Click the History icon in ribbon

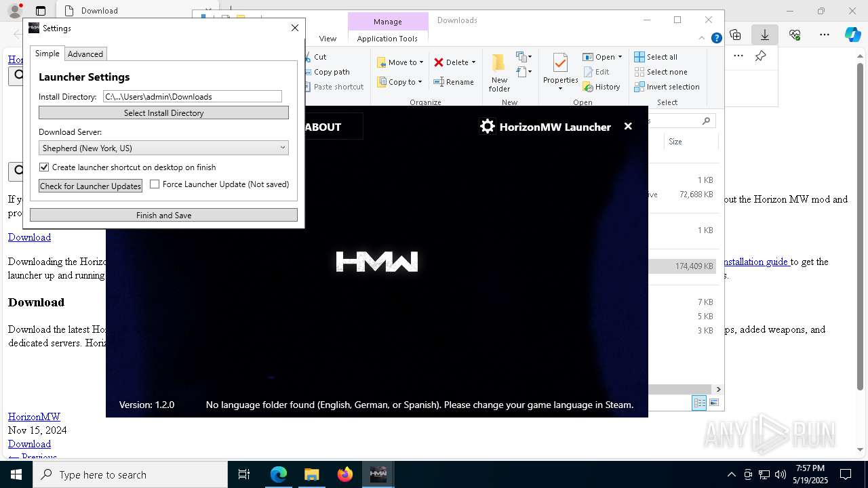(588, 87)
